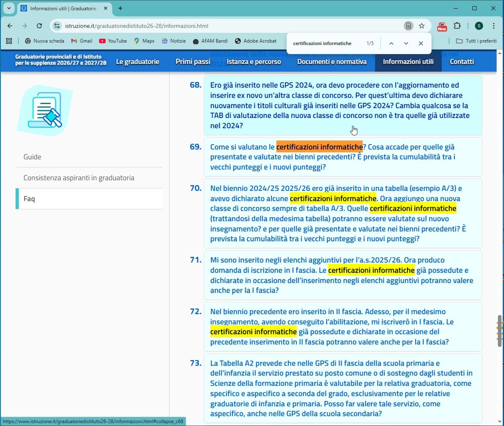The width and height of the screenshot is (504, 426).
Task: Close the find-in-page bar
Action: point(420,43)
